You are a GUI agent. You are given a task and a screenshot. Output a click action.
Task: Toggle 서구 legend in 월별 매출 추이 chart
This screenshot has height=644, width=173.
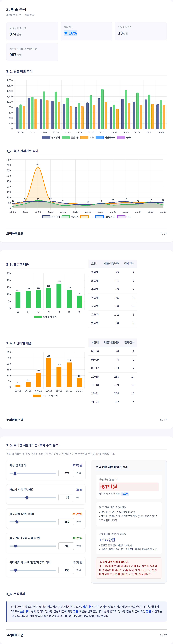tap(87, 137)
